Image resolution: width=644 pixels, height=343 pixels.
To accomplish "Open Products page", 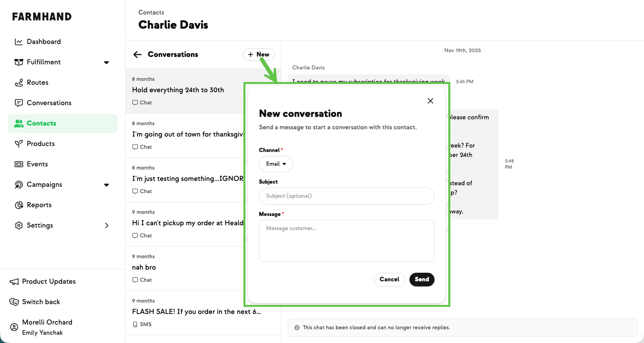I will tap(62, 144).
